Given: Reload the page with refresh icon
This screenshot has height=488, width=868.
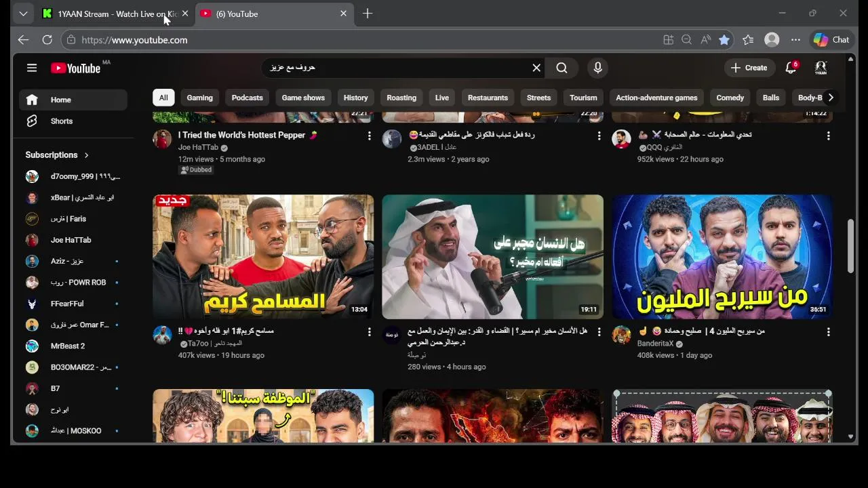Looking at the screenshot, I should click(x=47, y=40).
